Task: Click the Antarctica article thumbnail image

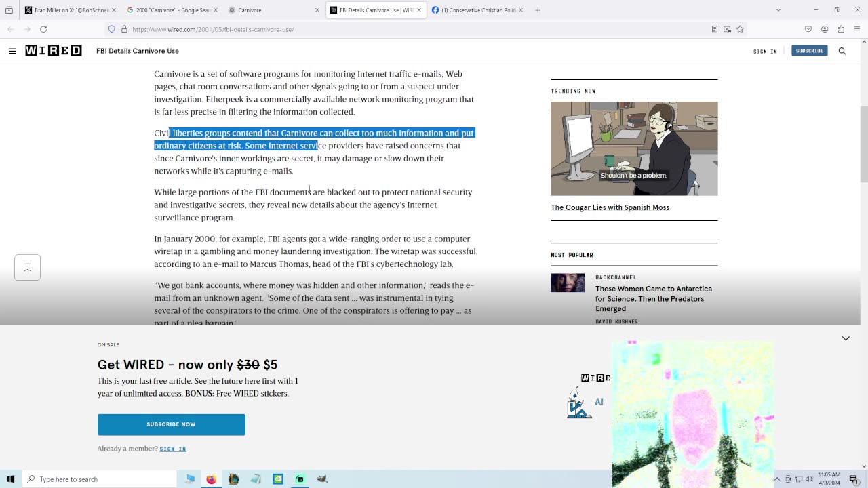Action: coord(568,283)
